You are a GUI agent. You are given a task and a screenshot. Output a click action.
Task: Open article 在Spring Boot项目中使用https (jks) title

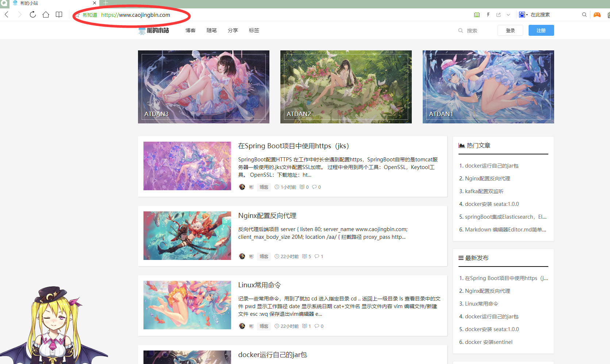pyautogui.click(x=294, y=146)
